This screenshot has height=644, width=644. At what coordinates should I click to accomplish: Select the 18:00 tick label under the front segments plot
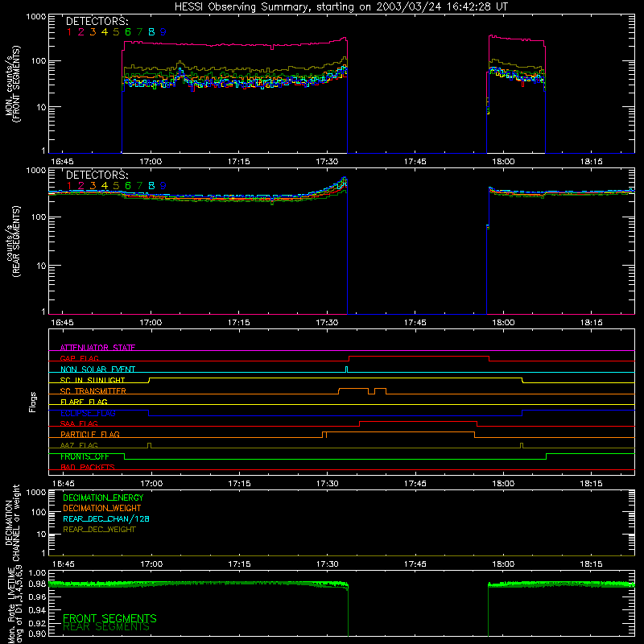click(503, 162)
